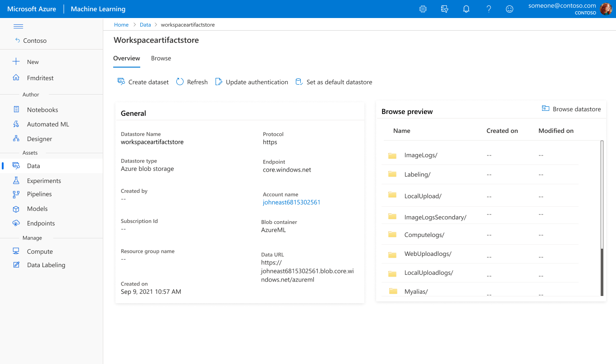The image size is (616, 364).
Task: Click the Browse datastore folder icon
Action: coord(546,109)
